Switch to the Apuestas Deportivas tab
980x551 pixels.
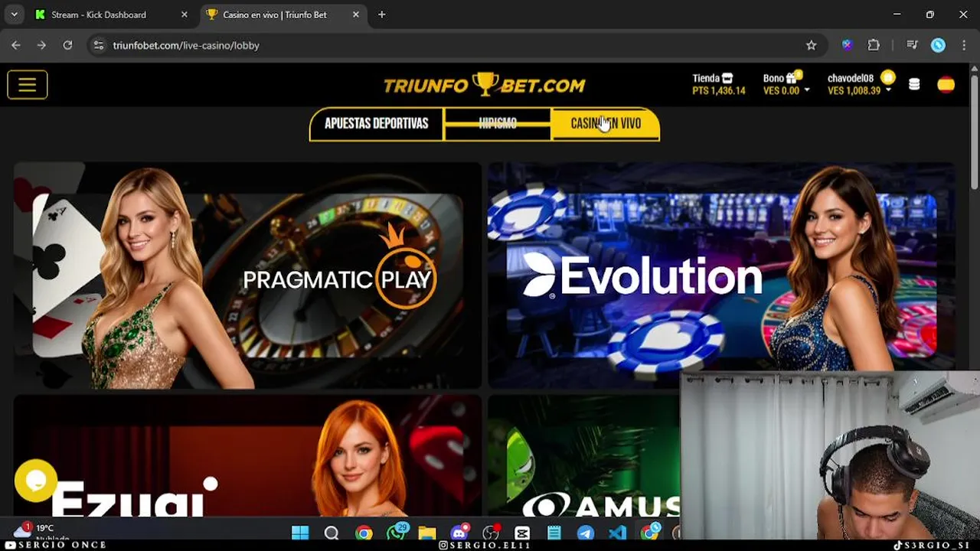[376, 123]
